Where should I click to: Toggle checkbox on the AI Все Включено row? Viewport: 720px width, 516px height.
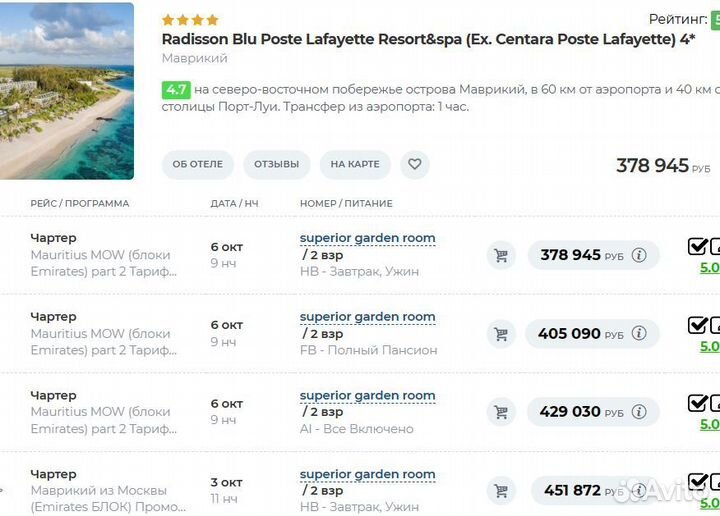coord(697,403)
